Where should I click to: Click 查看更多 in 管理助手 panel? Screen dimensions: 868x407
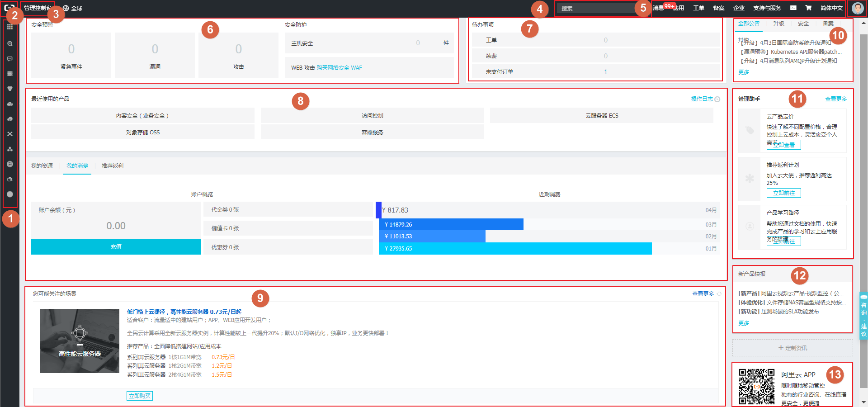point(836,99)
